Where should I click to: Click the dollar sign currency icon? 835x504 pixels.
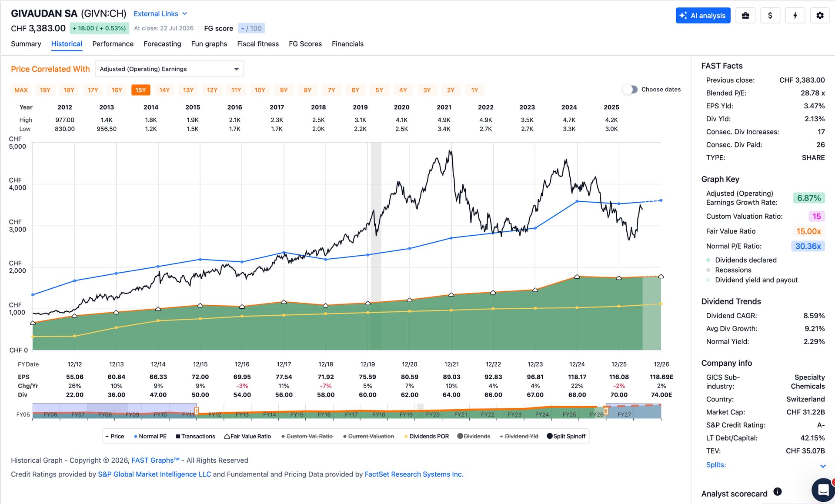pos(770,16)
